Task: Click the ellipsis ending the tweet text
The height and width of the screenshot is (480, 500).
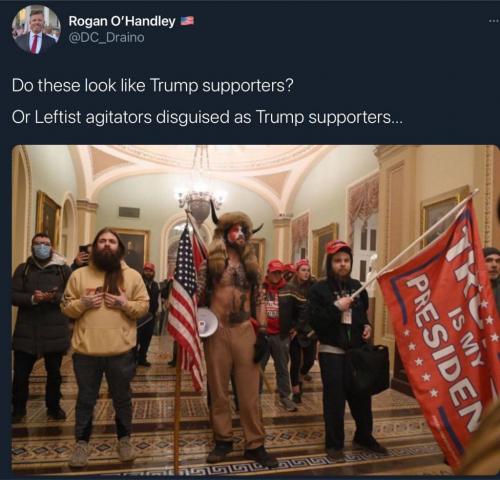Action: pos(397,122)
